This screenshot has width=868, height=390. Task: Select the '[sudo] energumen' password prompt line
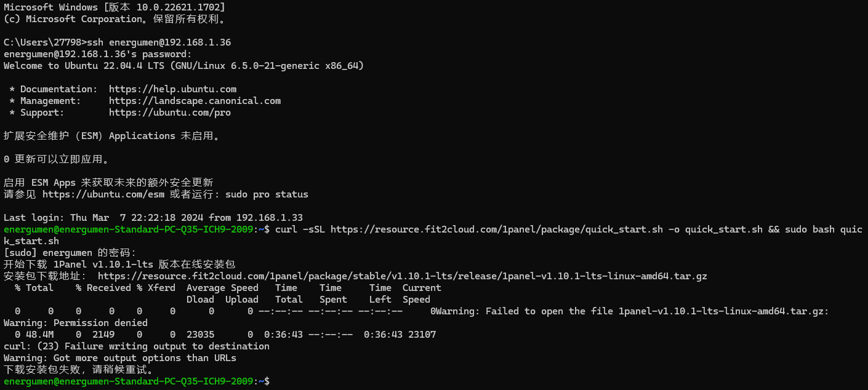point(70,253)
